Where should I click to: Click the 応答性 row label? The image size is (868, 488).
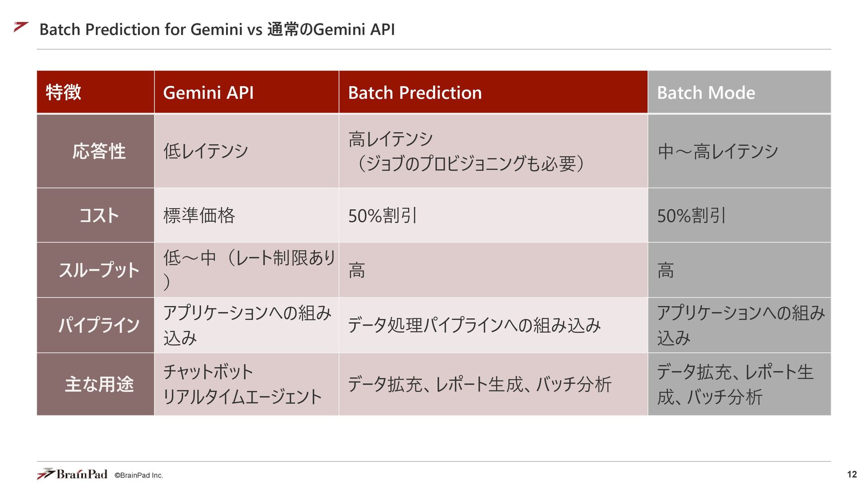(95, 151)
